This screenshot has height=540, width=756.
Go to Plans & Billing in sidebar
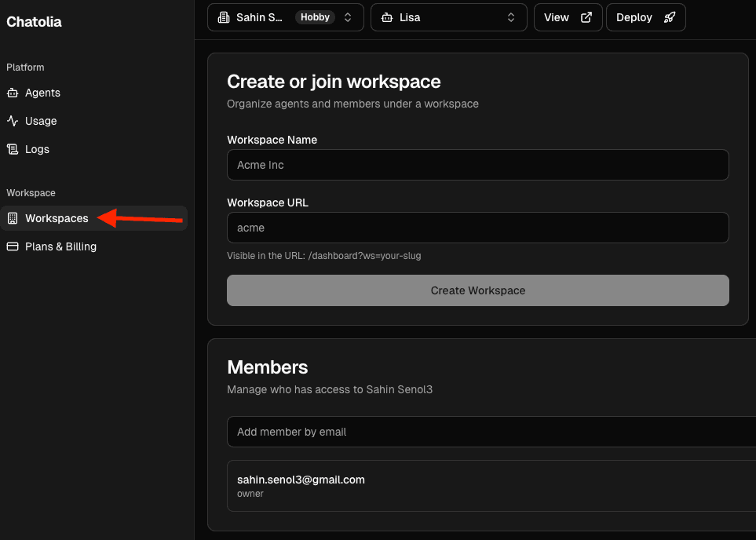60,246
